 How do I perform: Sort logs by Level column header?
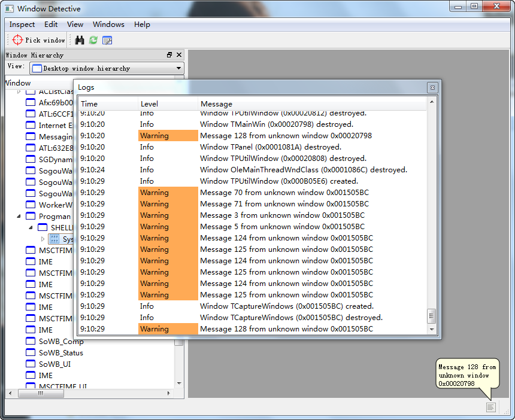pyautogui.click(x=168, y=104)
